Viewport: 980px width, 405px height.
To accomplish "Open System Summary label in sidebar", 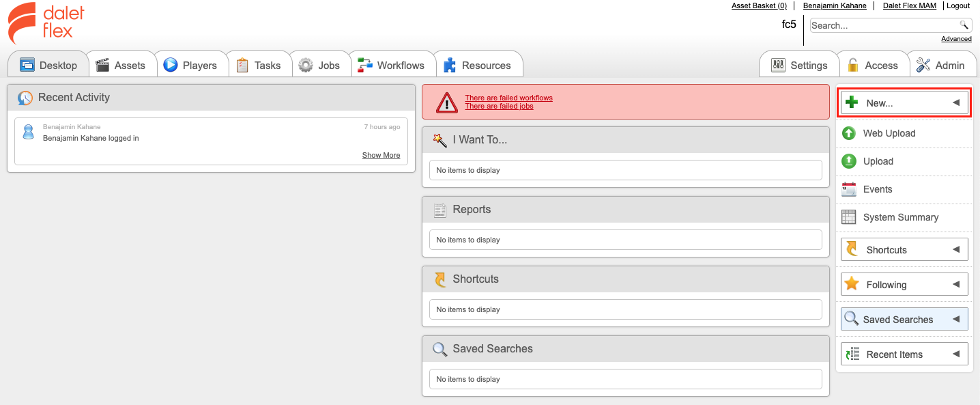I will 901,217.
